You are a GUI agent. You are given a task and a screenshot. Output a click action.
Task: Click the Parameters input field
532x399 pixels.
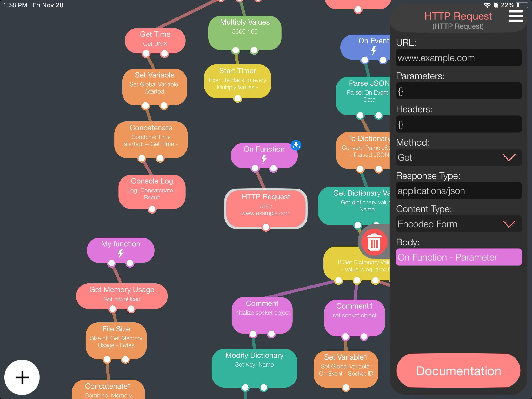pos(458,91)
